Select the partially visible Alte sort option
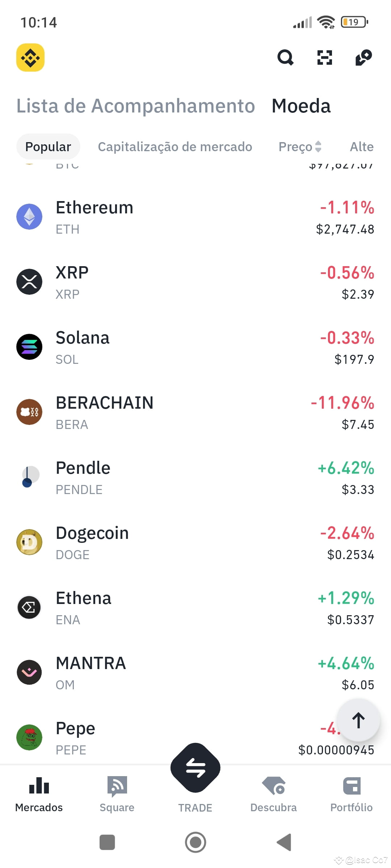This screenshot has height=868, width=391. point(362,146)
